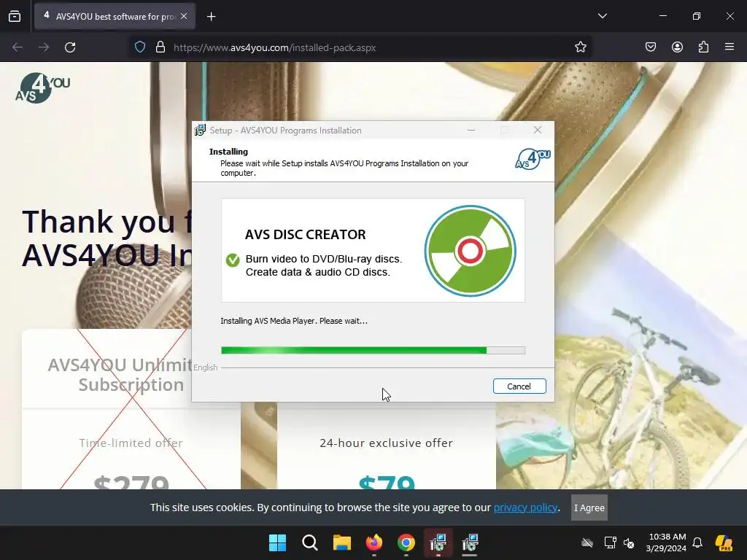
Task: Click the AVS4YOU logo in the setup header
Action: [533, 160]
